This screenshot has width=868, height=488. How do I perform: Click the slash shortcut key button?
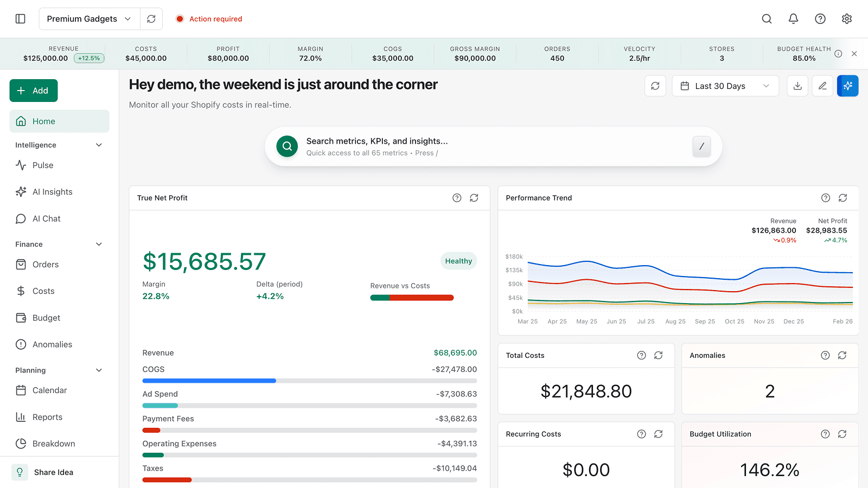[701, 146]
